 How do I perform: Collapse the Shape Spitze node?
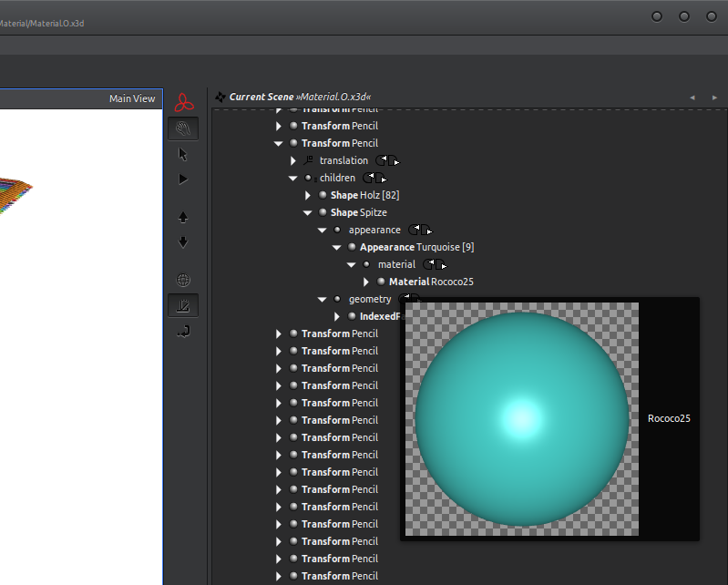point(307,212)
